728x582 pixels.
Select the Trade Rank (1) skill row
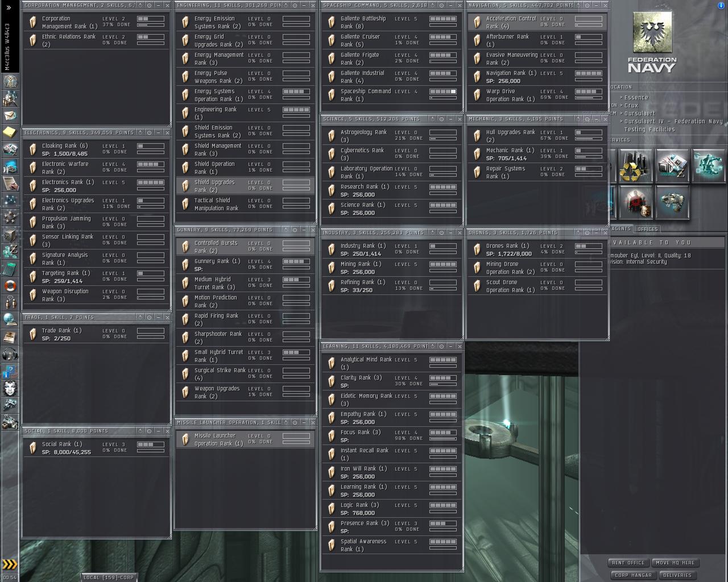97,334
